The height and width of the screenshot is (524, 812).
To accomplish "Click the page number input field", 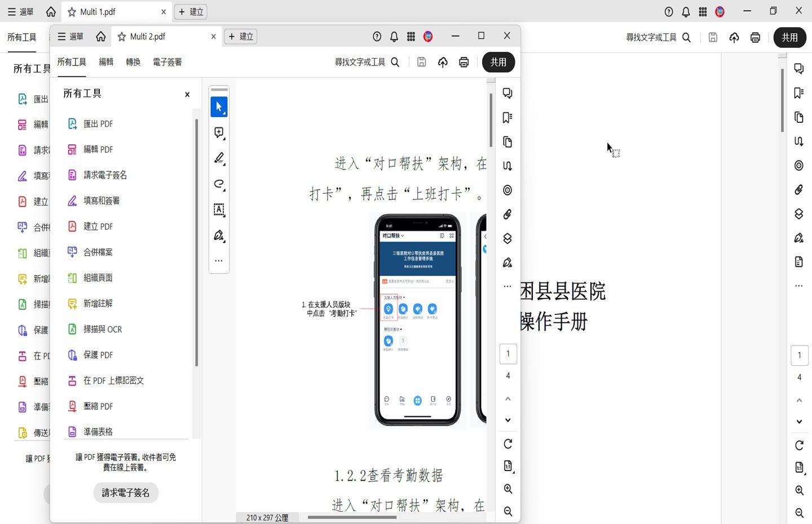I will [x=508, y=353].
